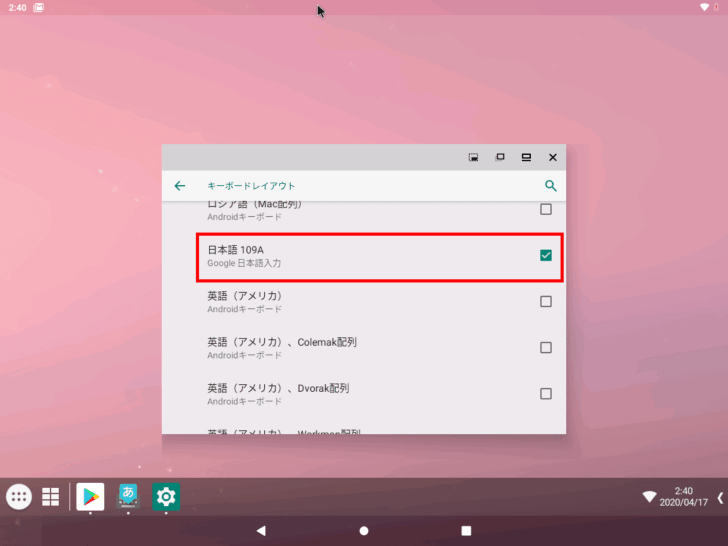This screenshot has height=546, width=728.
Task: Close the keyboard layout window
Action: coord(552,157)
